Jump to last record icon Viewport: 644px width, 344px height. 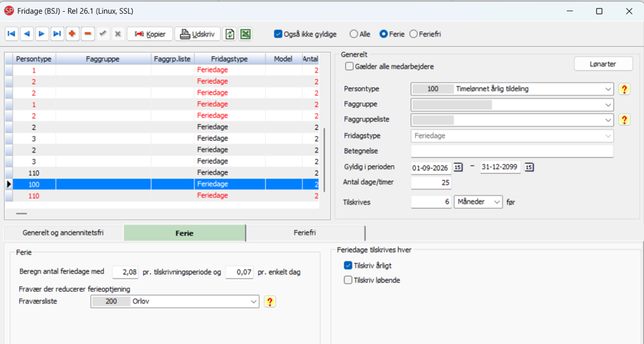[x=57, y=34]
